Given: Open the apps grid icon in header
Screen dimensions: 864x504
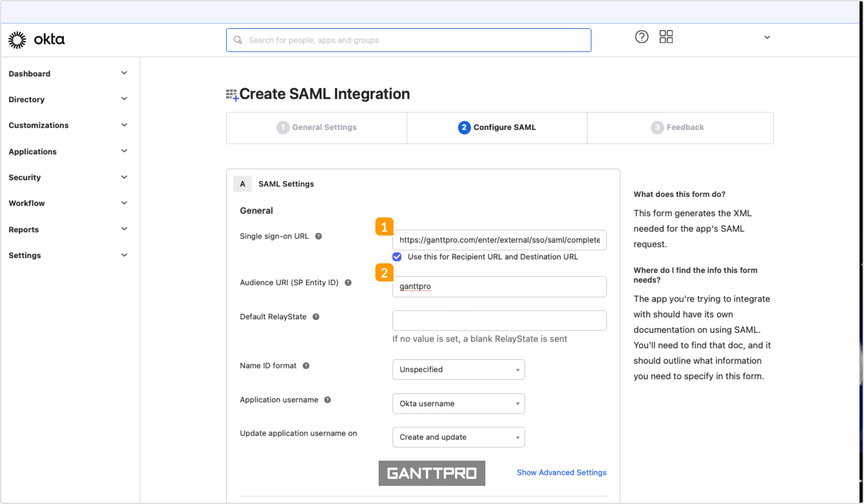Looking at the screenshot, I should pyautogui.click(x=666, y=37).
